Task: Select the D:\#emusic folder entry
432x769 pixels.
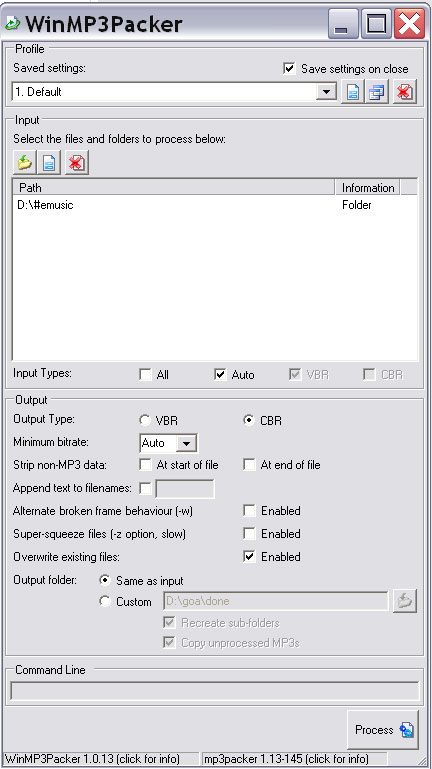Action: [x=45, y=205]
